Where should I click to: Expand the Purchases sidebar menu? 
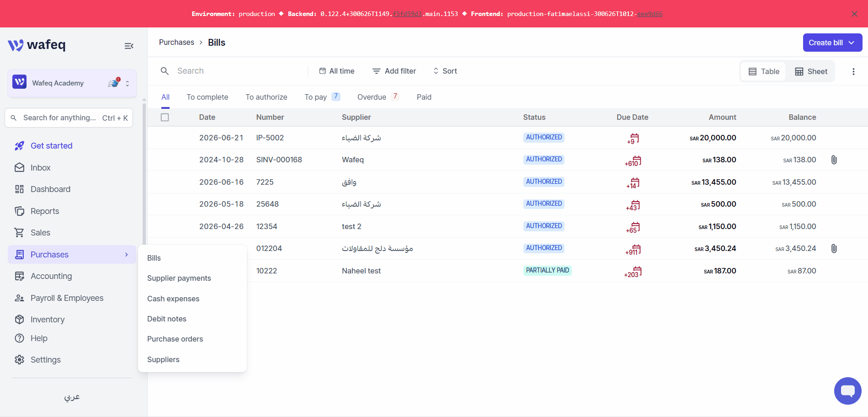click(72, 255)
